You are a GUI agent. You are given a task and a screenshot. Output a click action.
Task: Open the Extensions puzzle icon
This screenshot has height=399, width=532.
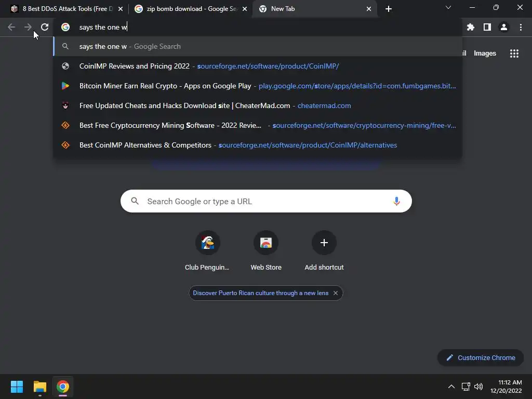pos(471,27)
